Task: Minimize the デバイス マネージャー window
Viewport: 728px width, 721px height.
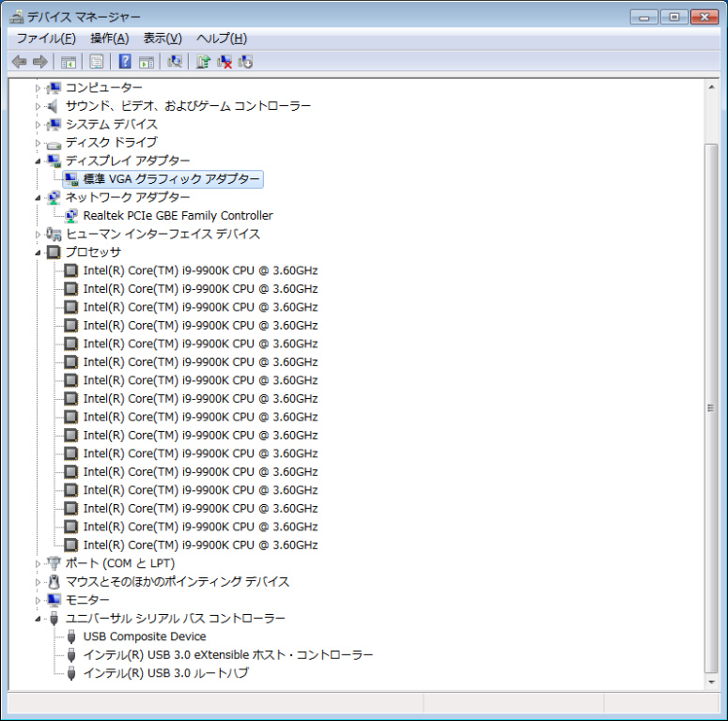Action: (x=644, y=17)
